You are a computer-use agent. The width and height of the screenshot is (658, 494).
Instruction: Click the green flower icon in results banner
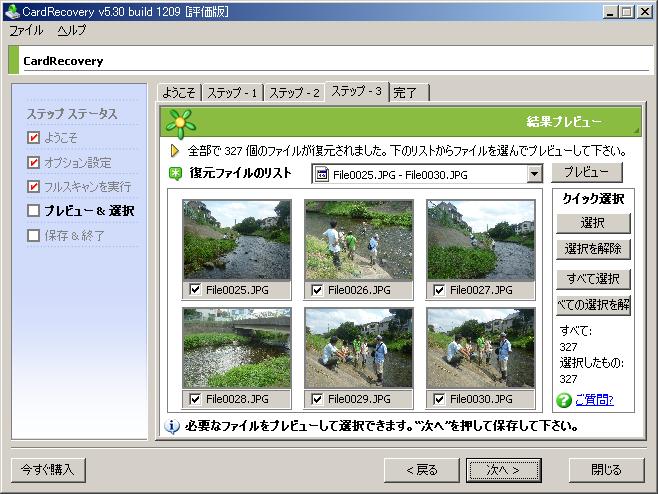180,124
